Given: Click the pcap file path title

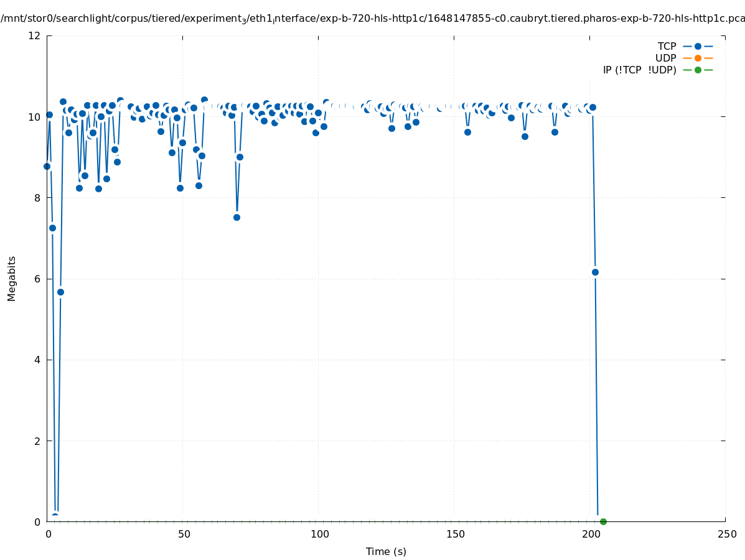Looking at the screenshot, I should [x=372, y=19].
